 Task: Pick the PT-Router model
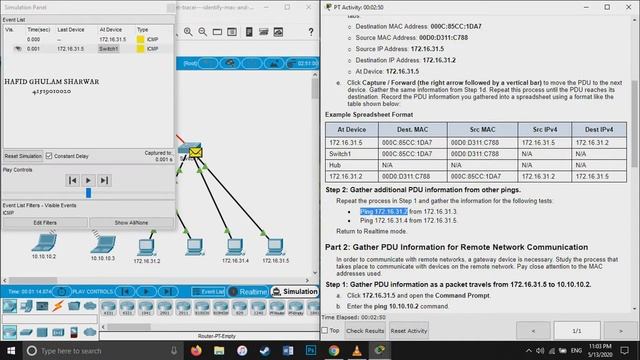tap(277, 308)
